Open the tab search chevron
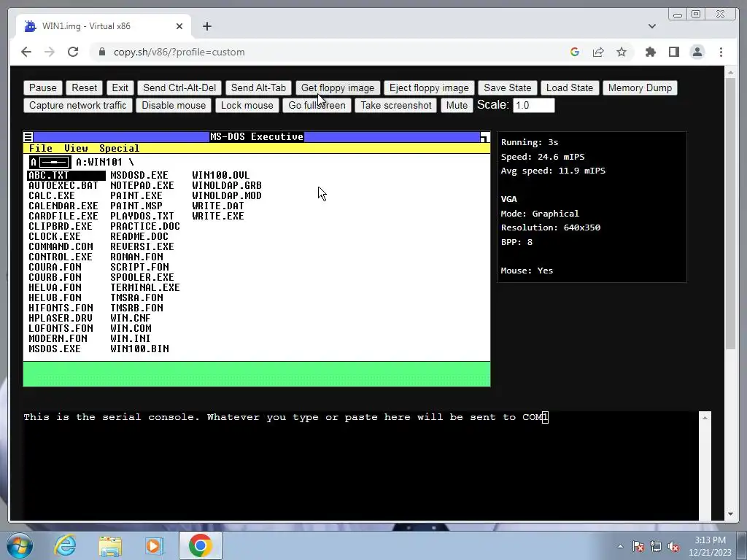Viewport: 747px width, 560px height. (x=651, y=26)
